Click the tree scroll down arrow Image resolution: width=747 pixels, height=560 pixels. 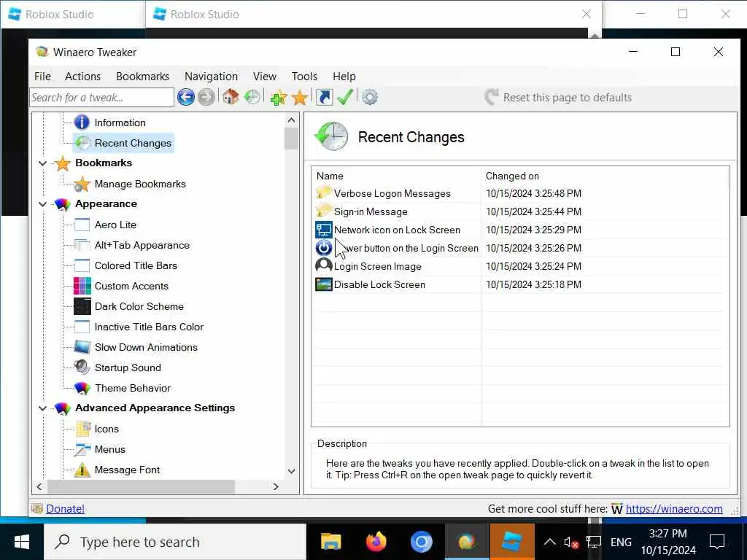pos(291,471)
